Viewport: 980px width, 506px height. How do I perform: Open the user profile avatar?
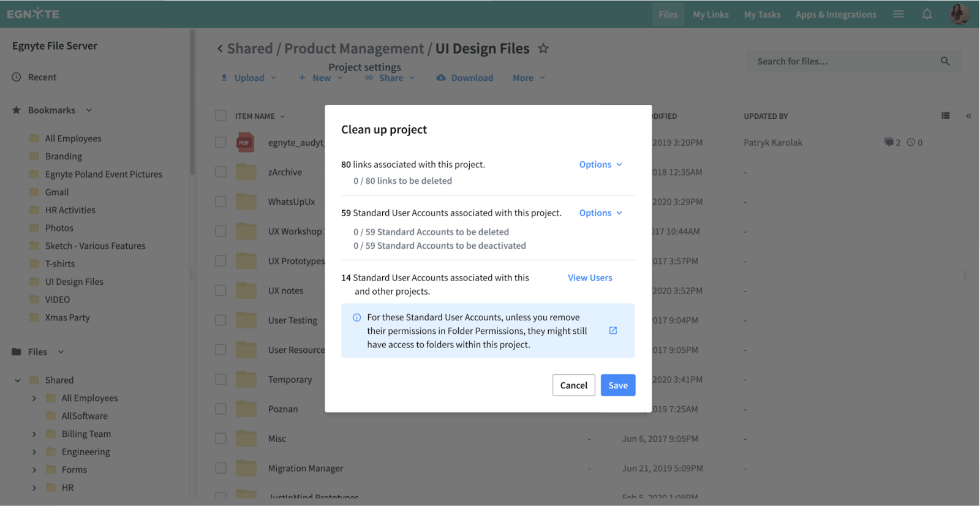[959, 14]
